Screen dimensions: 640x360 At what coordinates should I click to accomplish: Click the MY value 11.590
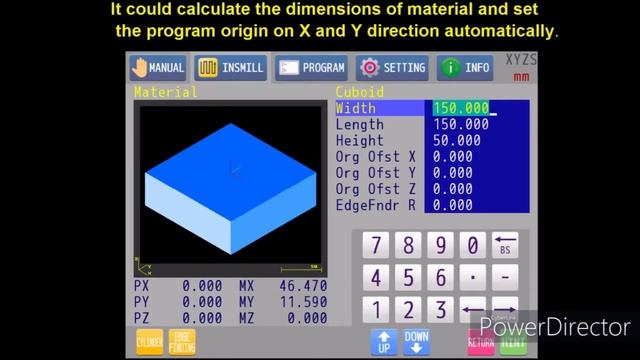pos(303,302)
